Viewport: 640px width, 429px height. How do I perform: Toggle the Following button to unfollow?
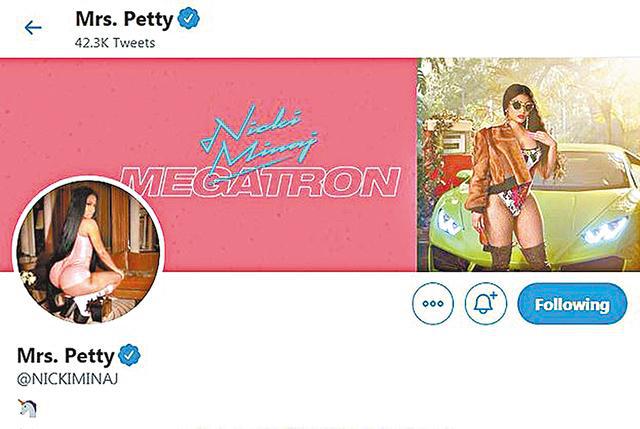(572, 304)
